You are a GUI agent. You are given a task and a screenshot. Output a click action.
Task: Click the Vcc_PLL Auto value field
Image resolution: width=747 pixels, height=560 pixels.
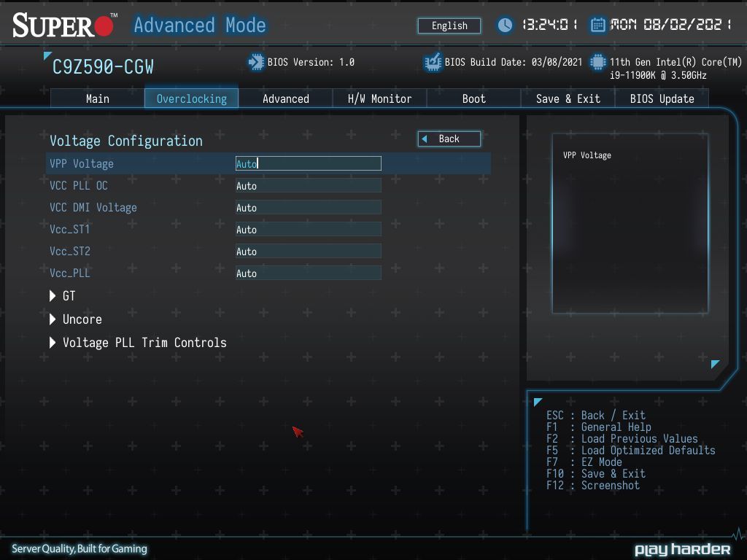pos(309,273)
